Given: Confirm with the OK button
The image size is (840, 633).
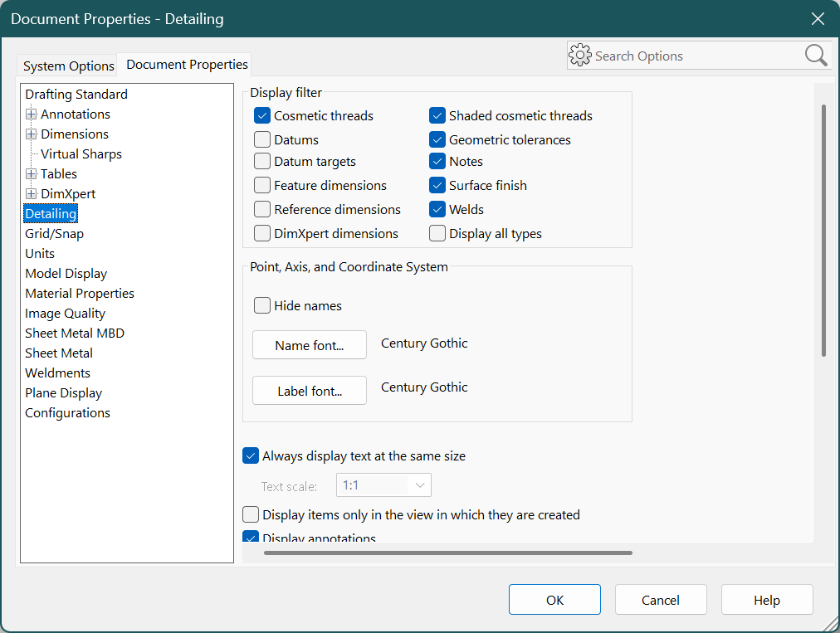Looking at the screenshot, I should [x=554, y=600].
